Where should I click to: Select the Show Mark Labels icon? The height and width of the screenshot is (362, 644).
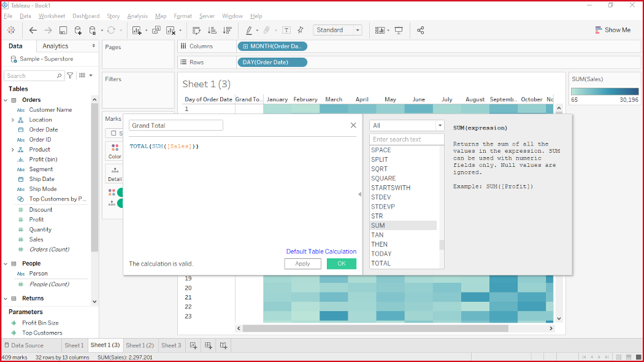[x=286, y=30]
